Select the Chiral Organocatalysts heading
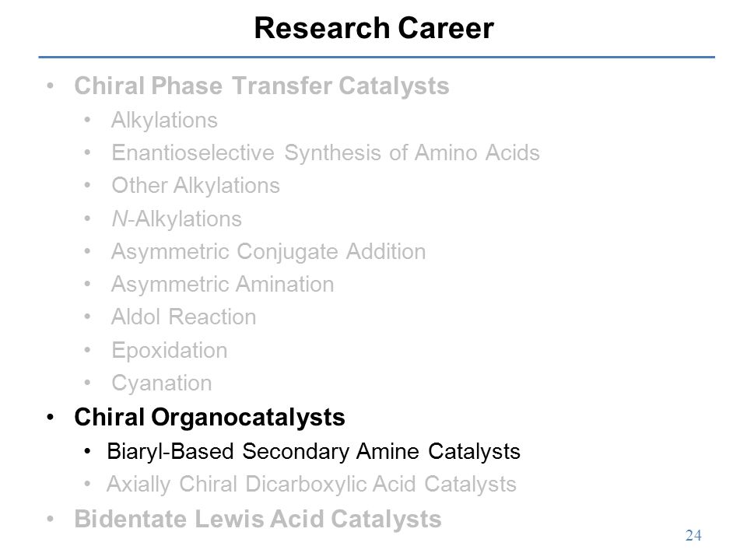Image resolution: width=747 pixels, height=560 pixels. pos(209,418)
